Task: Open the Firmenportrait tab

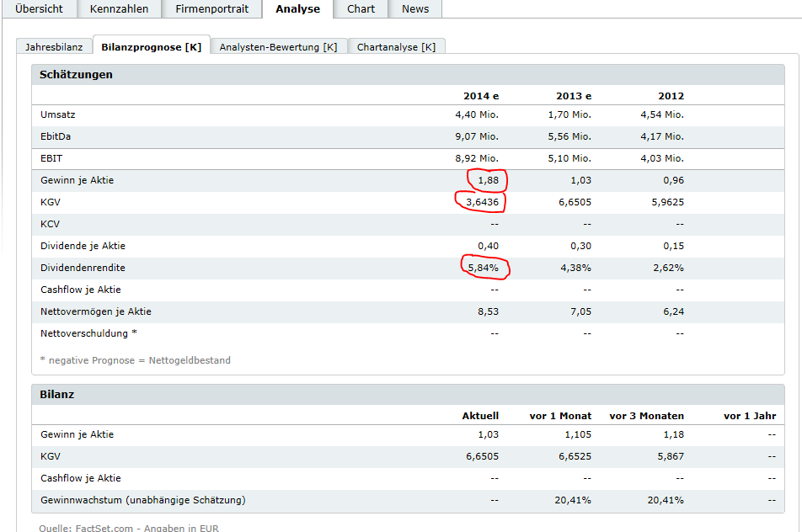Action: (212, 9)
